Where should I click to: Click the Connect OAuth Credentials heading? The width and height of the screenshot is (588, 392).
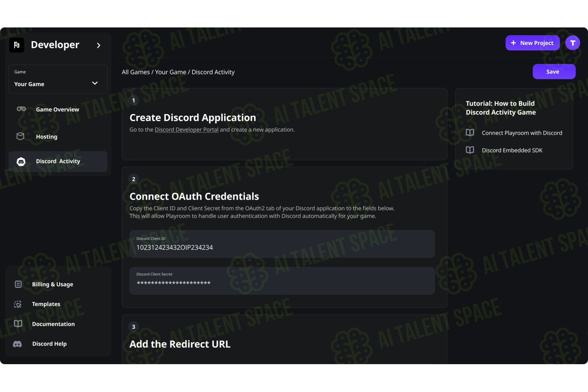pos(194,196)
